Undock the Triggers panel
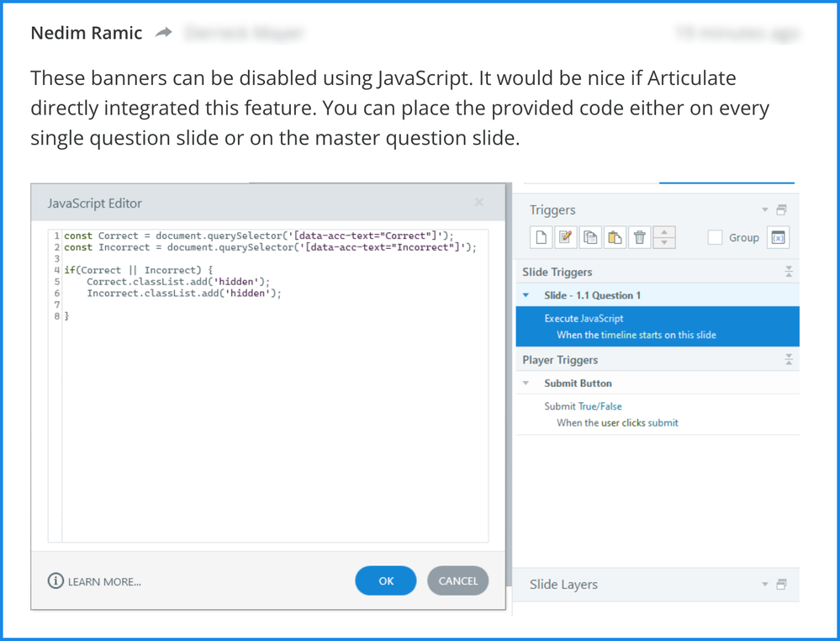Viewport: 840px width, 641px height. tap(781, 209)
